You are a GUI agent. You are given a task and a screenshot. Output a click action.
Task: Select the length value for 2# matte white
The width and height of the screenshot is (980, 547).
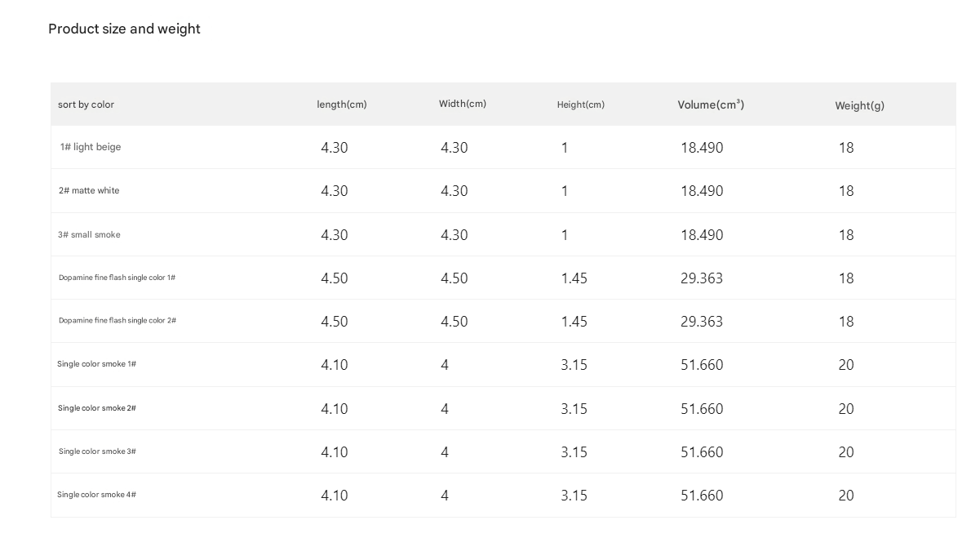[x=335, y=191]
